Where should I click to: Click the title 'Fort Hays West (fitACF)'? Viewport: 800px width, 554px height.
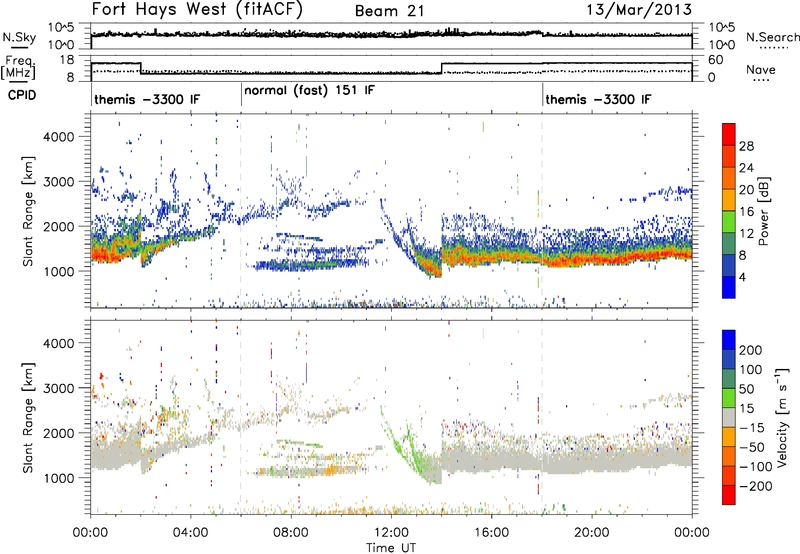197,9
